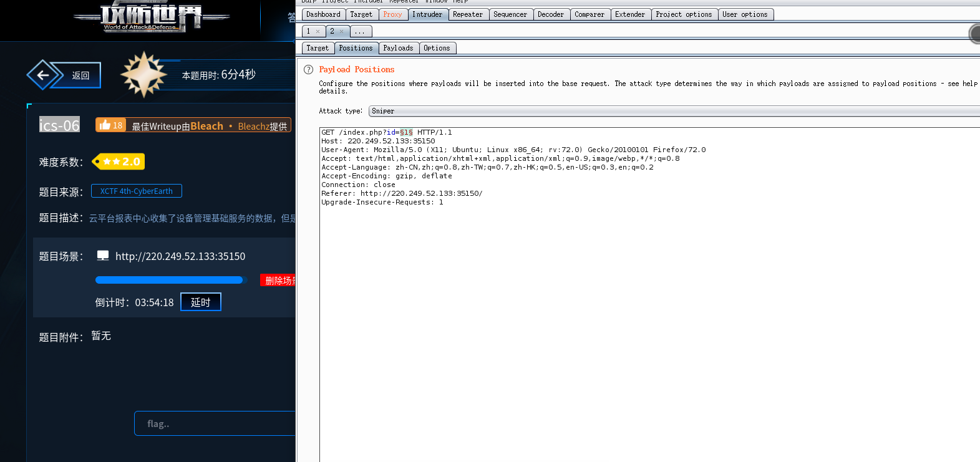
Task: Open the Intruder Options sub-tab
Action: [x=437, y=48]
